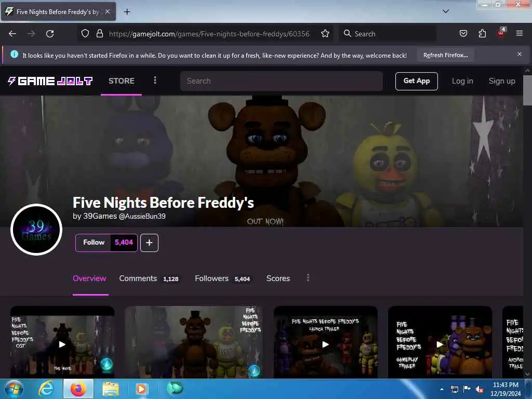Open the more dots after Scores tab
Viewport: 532px width, 399px height.
[308, 278]
